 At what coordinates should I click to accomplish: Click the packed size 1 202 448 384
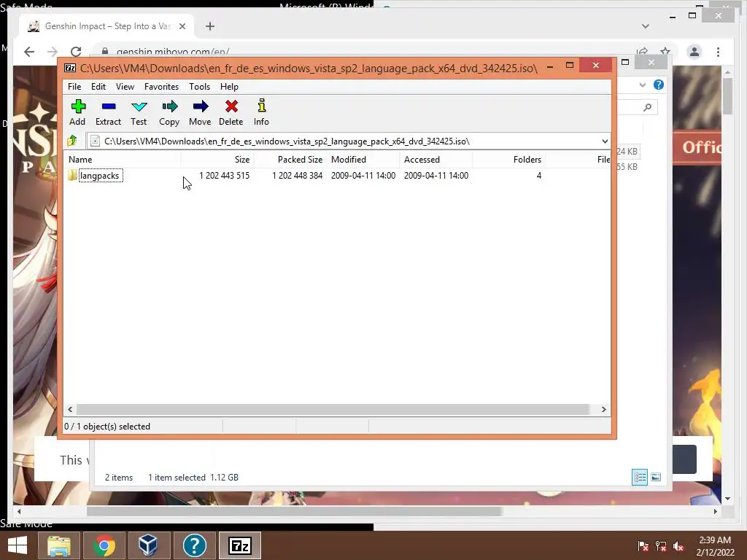298,176
